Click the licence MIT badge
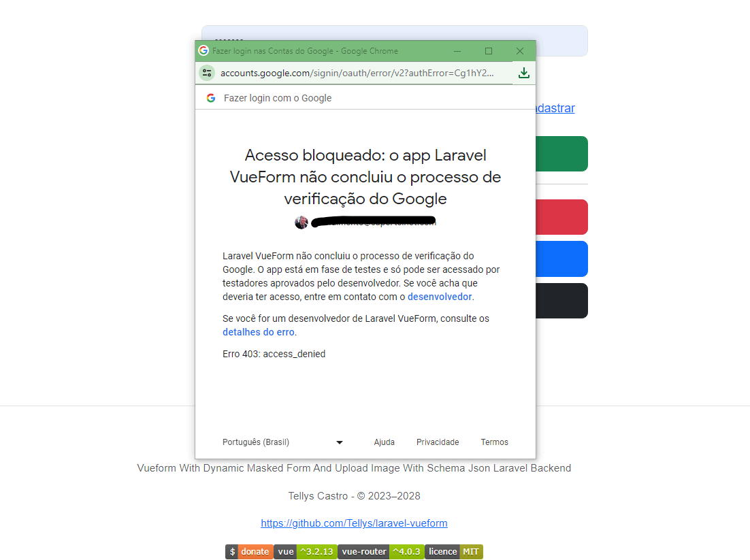The height and width of the screenshot is (560, 750). 454,551
